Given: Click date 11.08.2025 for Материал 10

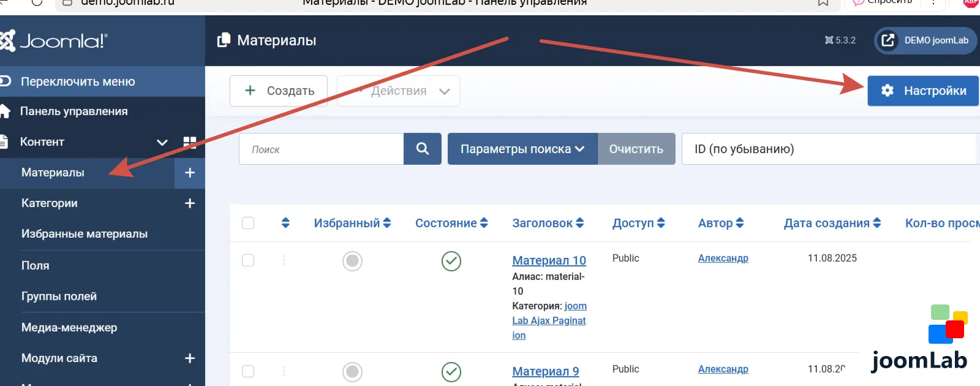Looking at the screenshot, I should [832, 259].
